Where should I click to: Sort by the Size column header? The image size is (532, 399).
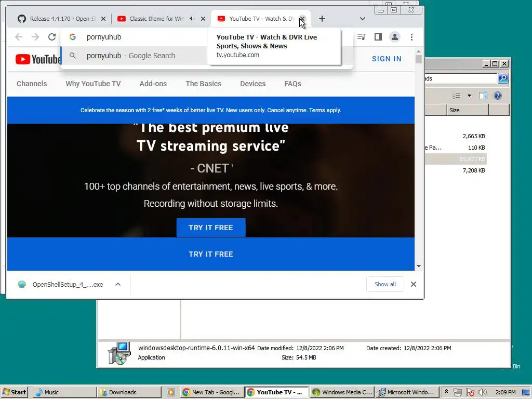click(467, 110)
